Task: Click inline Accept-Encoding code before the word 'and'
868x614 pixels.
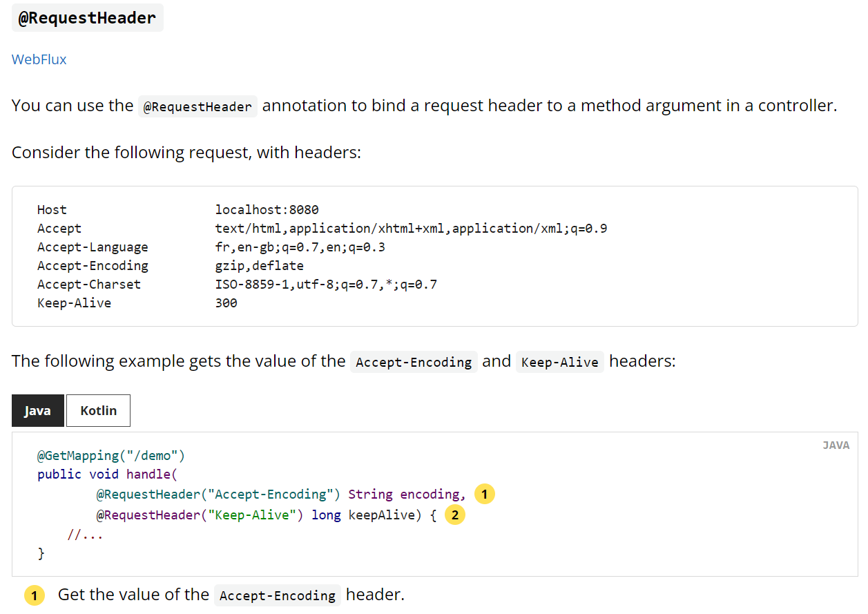Action: [x=414, y=362]
